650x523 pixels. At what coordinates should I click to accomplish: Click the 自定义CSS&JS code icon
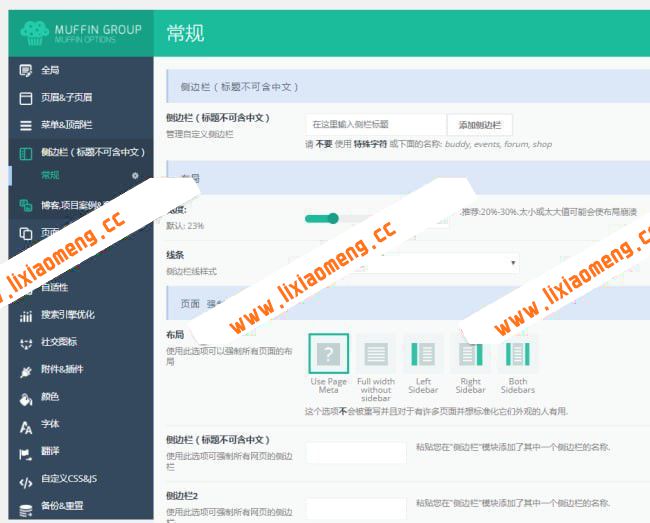point(26,482)
